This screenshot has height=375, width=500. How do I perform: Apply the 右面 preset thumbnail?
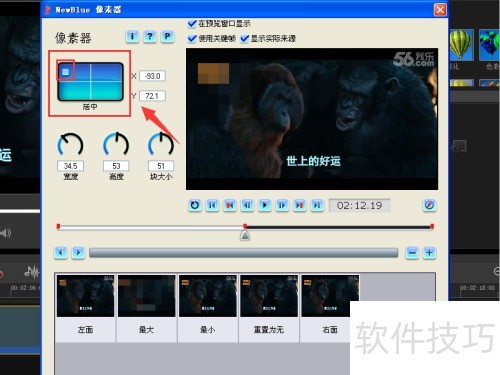(330, 296)
